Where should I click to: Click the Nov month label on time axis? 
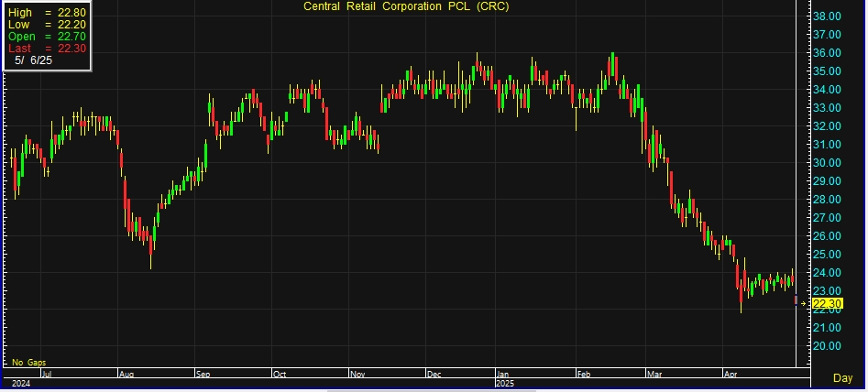(357, 375)
